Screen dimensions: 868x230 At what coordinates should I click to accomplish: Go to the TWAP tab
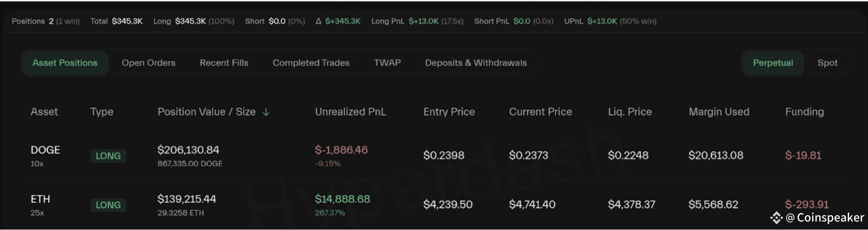(387, 63)
